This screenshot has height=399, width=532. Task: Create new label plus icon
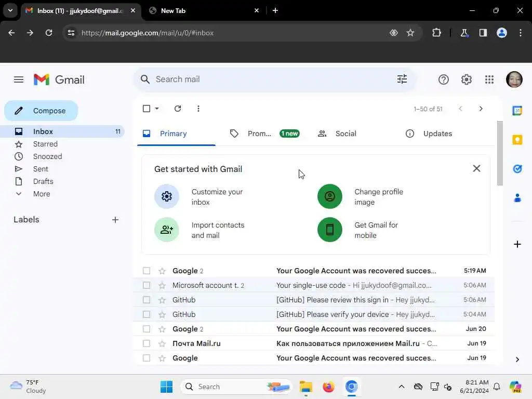coord(115,220)
